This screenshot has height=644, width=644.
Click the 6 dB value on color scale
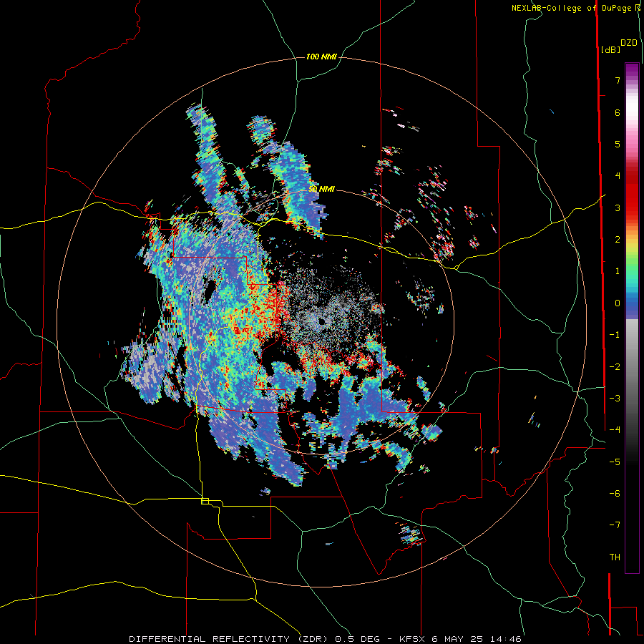(618, 112)
